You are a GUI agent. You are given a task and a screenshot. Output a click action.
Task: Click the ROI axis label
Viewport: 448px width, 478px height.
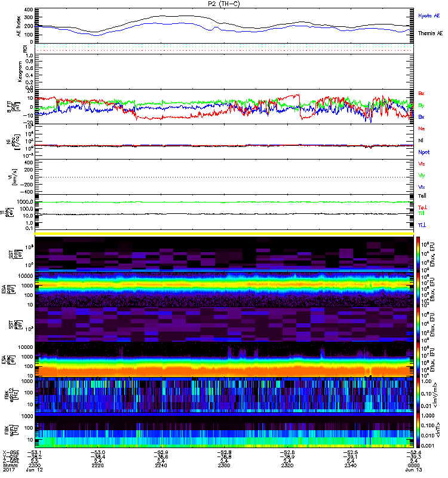click(x=25, y=48)
